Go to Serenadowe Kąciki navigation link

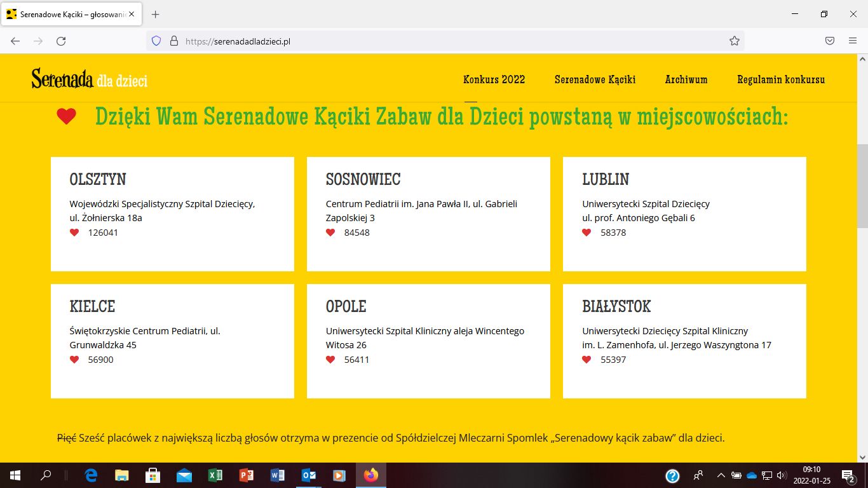pyautogui.click(x=595, y=79)
